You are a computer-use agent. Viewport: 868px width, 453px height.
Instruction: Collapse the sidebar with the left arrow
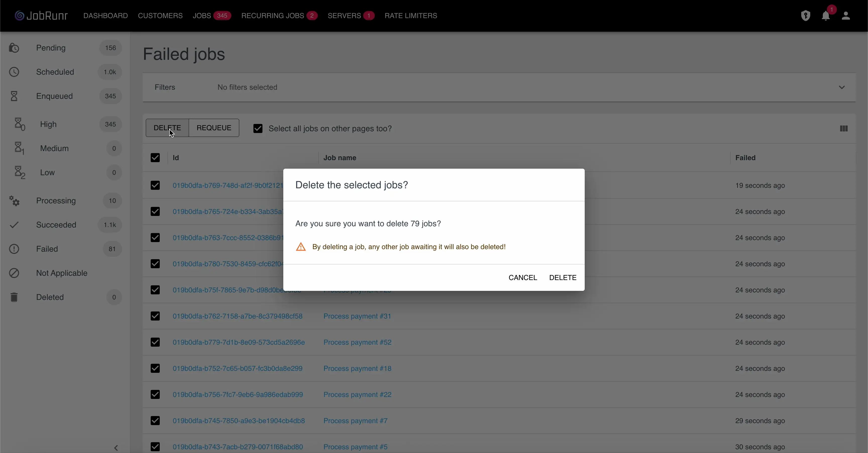[x=116, y=448]
